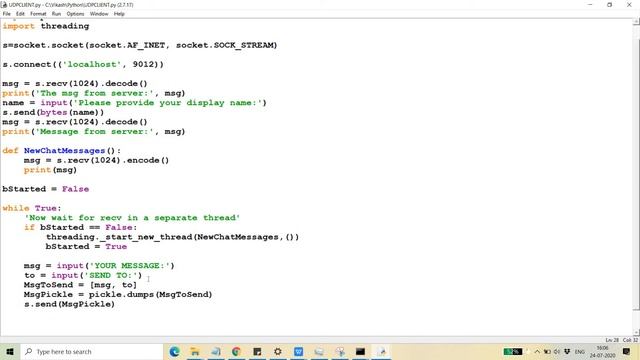Open the Edit menu

click(x=20, y=14)
